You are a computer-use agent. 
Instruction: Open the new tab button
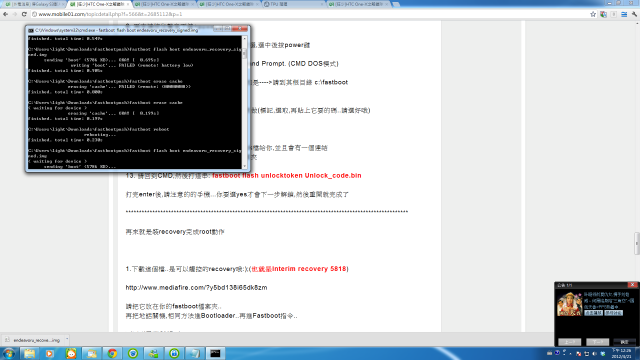(x=396, y=4)
